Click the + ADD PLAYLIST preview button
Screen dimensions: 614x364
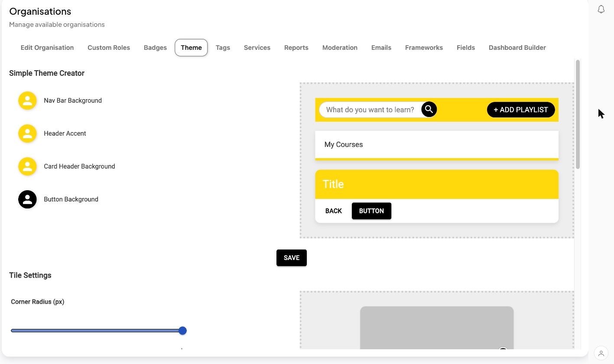[521, 110]
